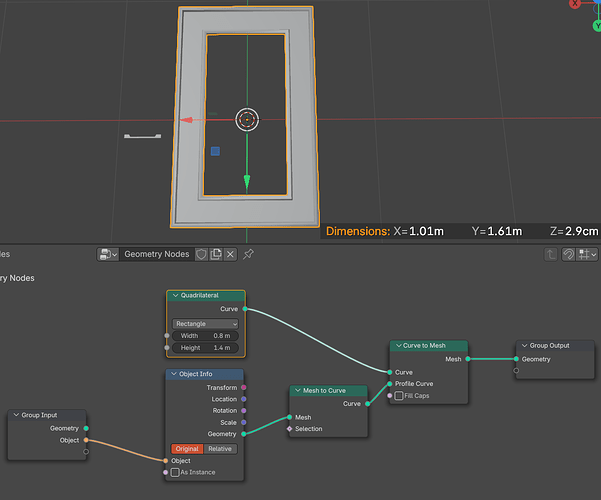Click the Fill Caps input socket
The image size is (601, 500).
(x=390, y=395)
